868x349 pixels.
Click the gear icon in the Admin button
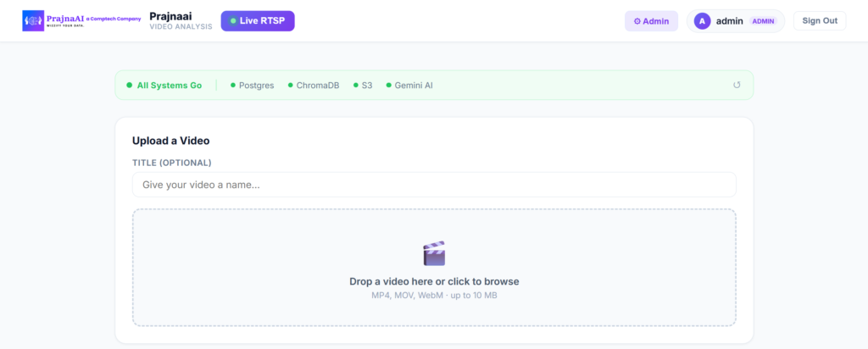637,21
